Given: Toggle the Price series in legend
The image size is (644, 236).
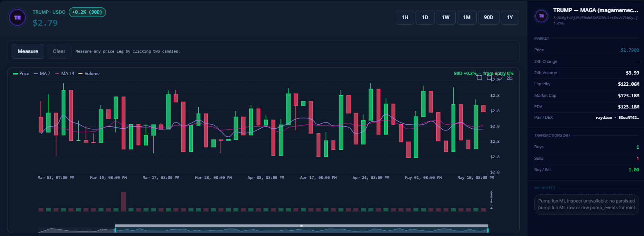Looking at the screenshot, I should point(21,73).
